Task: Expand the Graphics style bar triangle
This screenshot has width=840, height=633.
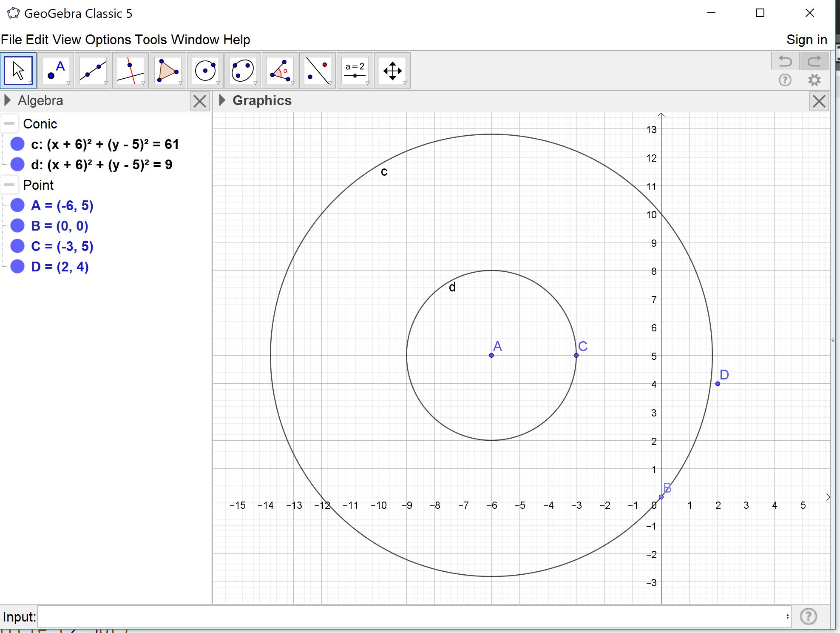Action: tap(222, 100)
